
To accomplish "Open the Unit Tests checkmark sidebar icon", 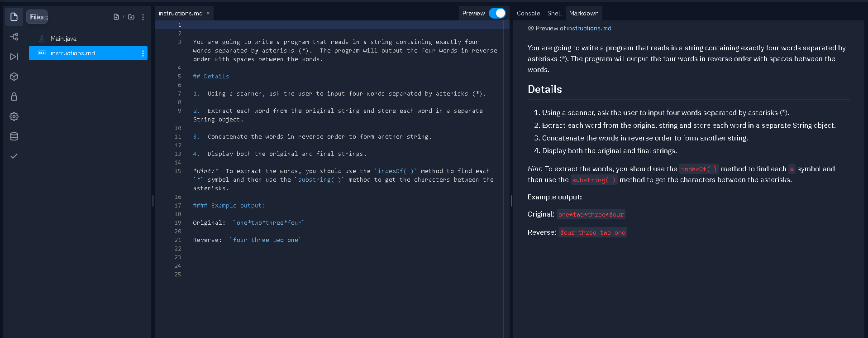I will click(14, 156).
